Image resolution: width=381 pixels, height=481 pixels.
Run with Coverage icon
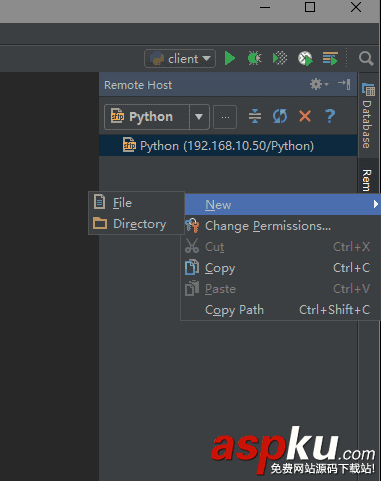click(280, 58)
